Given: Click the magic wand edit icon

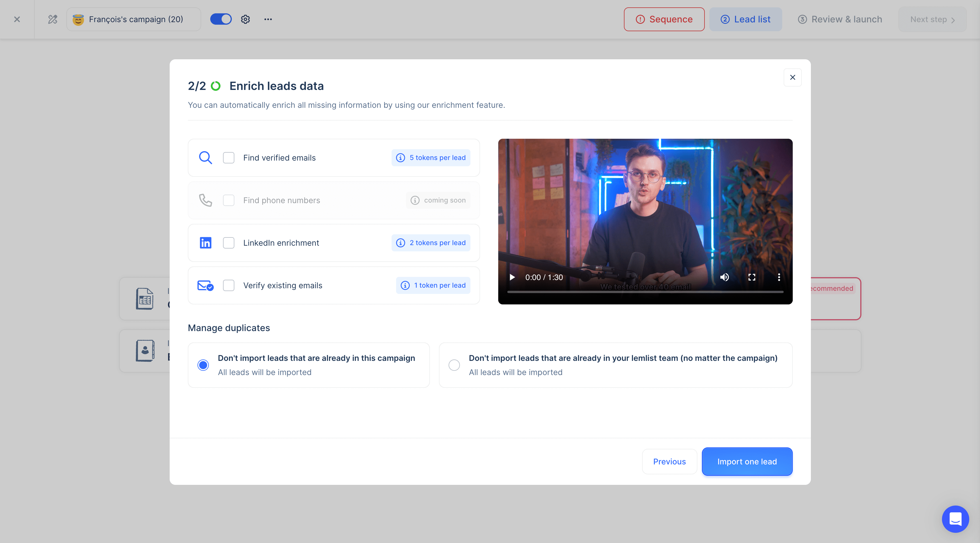Looking at the screenshot, I should tap(52, 19).
